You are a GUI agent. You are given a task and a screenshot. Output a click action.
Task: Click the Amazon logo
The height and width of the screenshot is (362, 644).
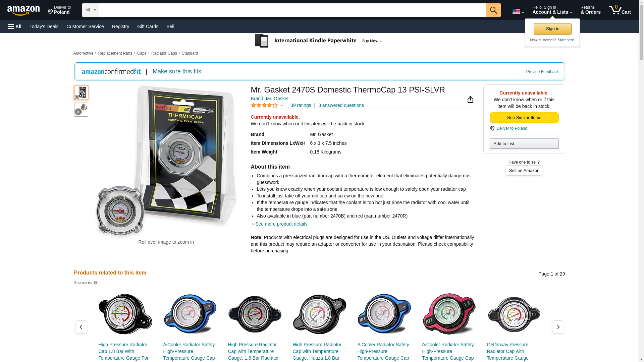click(23, 10)
